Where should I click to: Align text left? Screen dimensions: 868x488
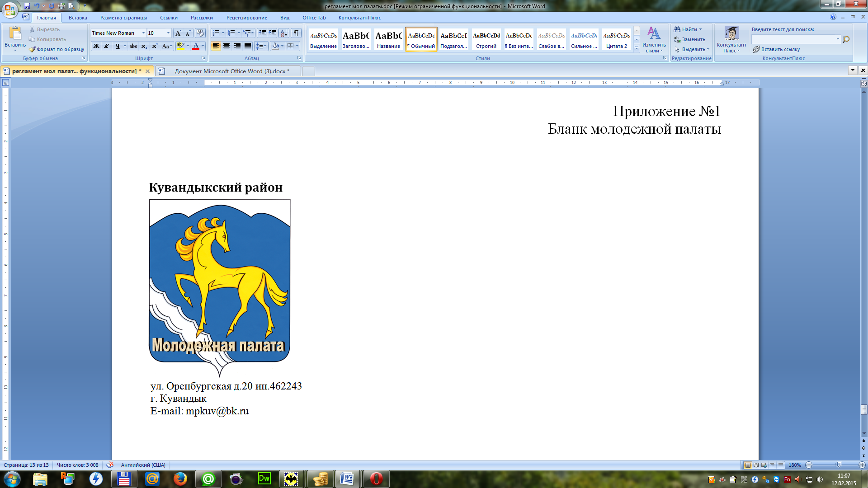pyautogui.click(x=216, y=46)
